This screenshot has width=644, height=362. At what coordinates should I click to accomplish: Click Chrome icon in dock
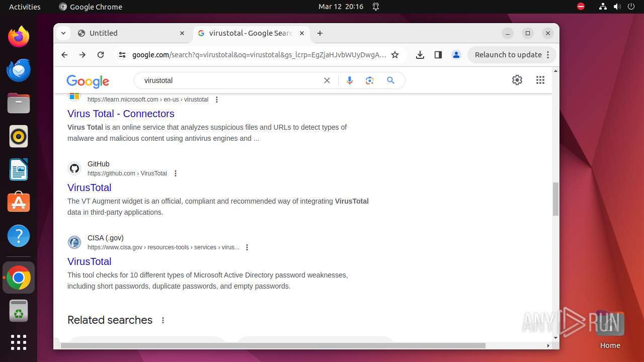[x=19, y=278]
